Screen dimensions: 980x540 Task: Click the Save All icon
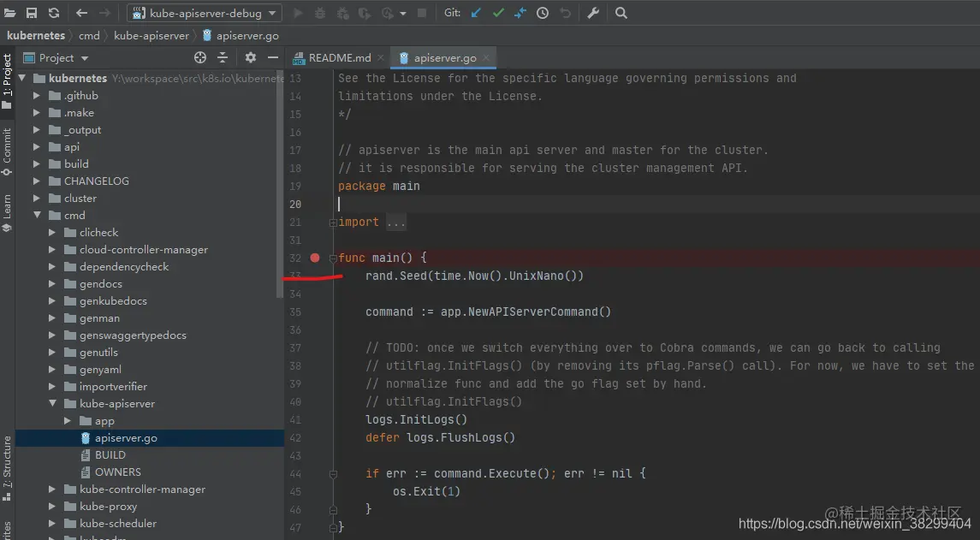(x=32, y=13)
